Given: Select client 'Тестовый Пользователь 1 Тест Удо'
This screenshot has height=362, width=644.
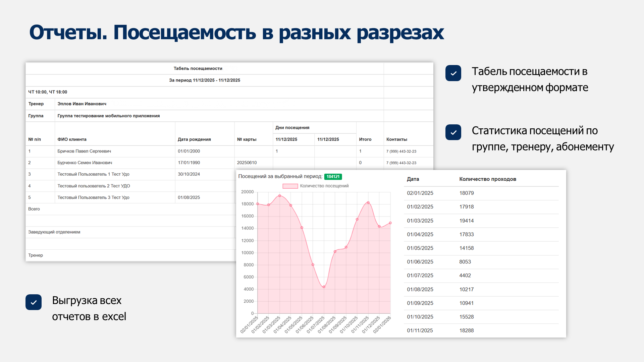Looking at the screenshot, I should coord(93,174).
